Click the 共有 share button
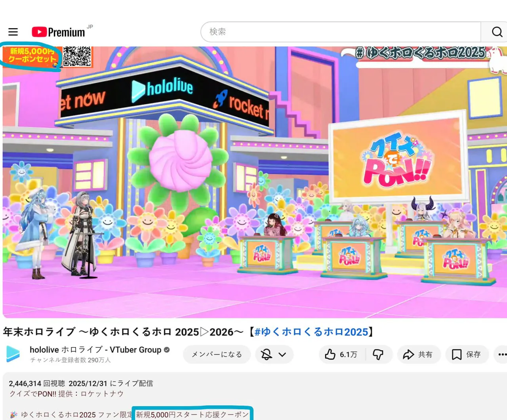This screenshot has width=507, height=420. tap(417, 354)
